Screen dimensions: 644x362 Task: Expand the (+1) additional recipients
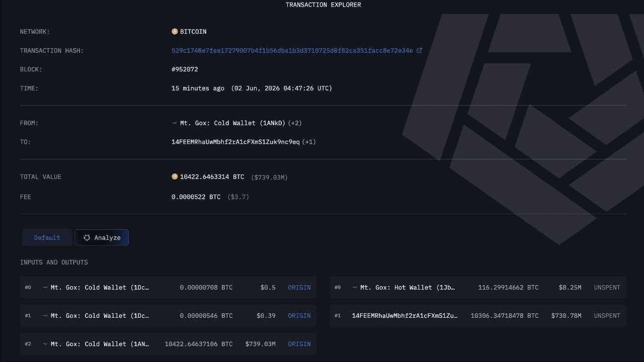(309, 142)
